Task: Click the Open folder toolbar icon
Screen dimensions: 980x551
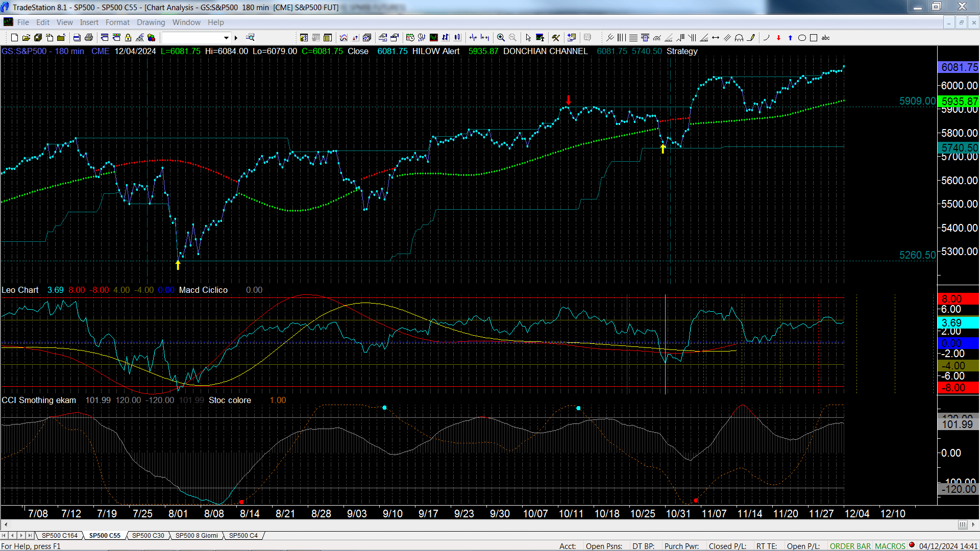Action: point(26,38)
